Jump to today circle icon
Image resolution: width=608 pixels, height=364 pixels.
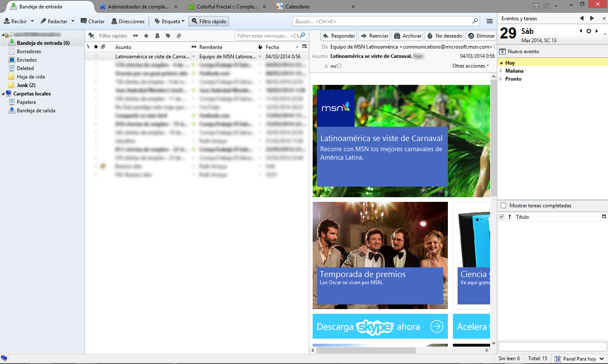pyautogui.click(x=589, y=31)
